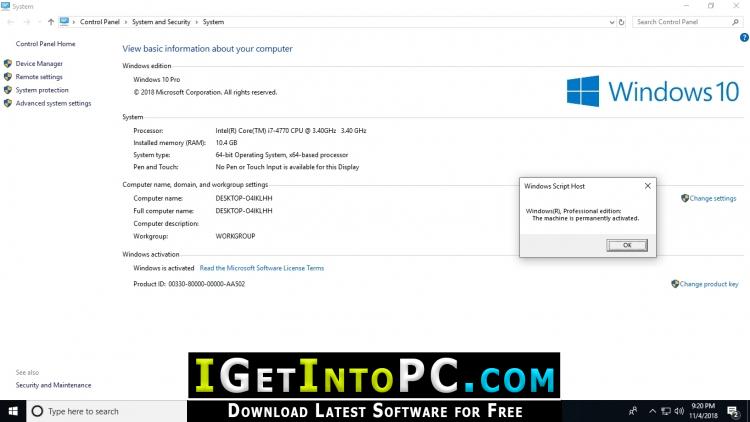Open the taskbar clock showing 9:20 PM
Image resolution: width=750 pixels, height=422 pixels.
[x=703, y=411]
